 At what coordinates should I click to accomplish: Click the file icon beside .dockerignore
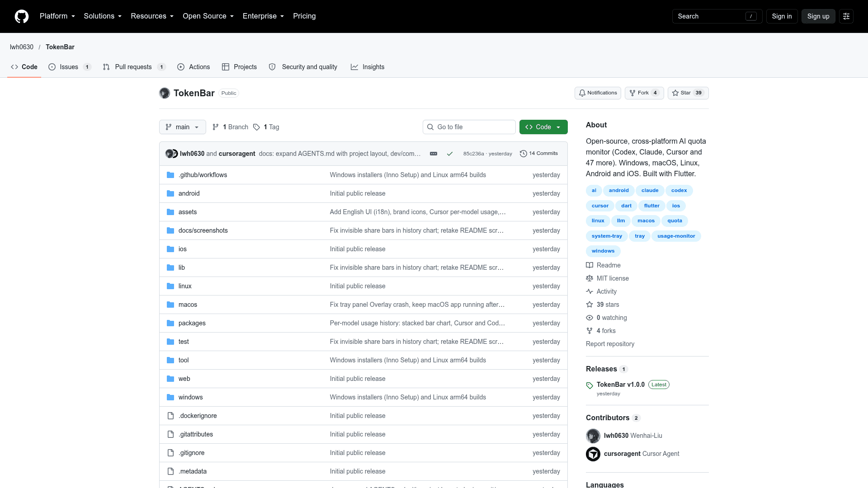pos(170,416)
